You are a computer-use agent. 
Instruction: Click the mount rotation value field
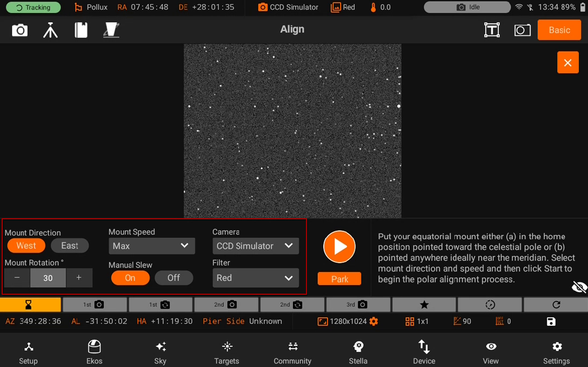(x=48, y=278)
